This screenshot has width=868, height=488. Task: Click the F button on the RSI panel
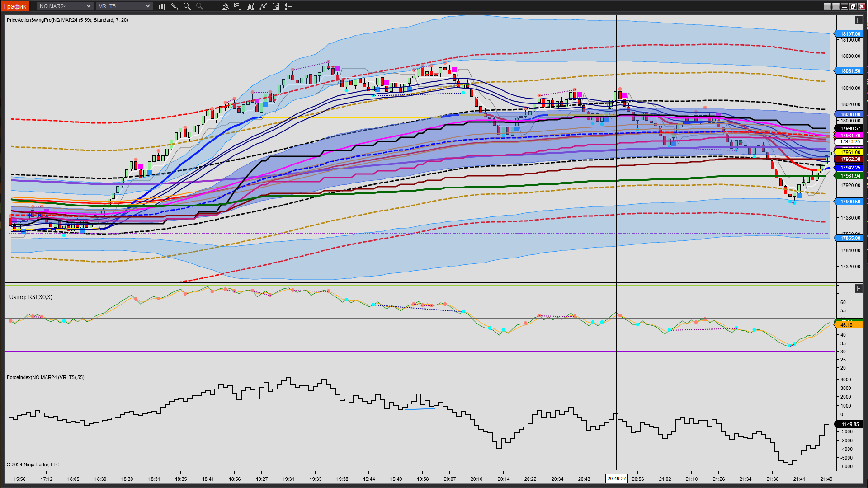[x=859, y=289]
